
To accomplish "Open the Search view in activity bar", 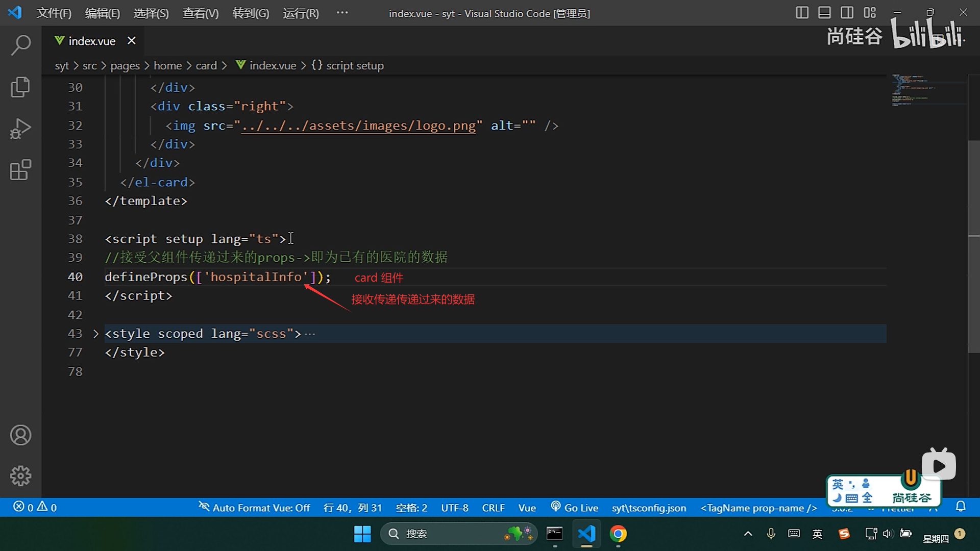I will pos(20,45).
